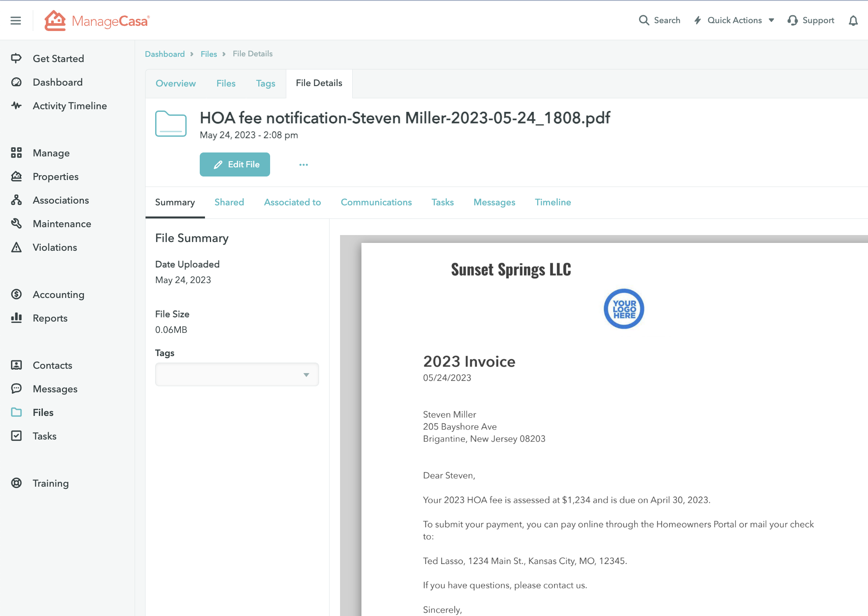Click the Messages chat bubble icon

click(16, 388)
